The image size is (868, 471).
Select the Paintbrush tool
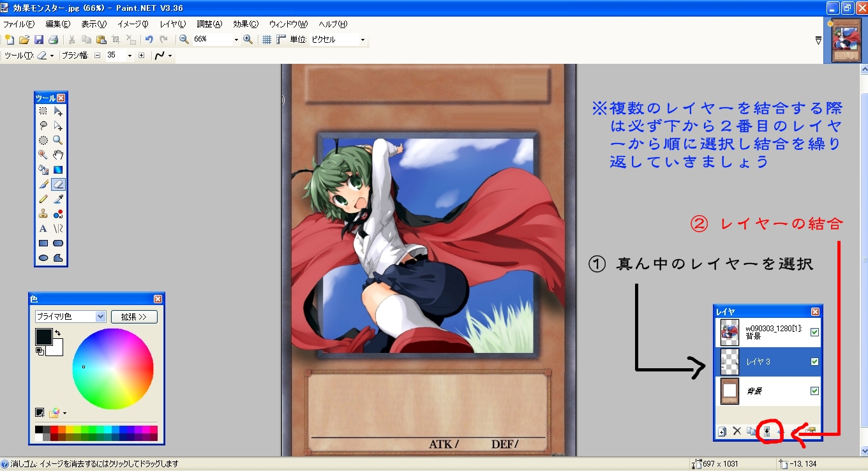click(43, 184)
